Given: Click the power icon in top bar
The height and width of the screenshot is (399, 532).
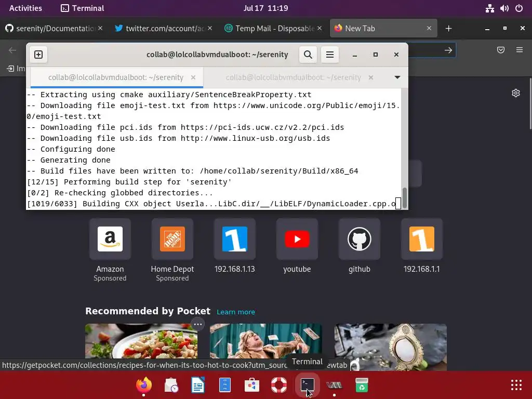Looking at the screenshot, I should coord(519,8).
